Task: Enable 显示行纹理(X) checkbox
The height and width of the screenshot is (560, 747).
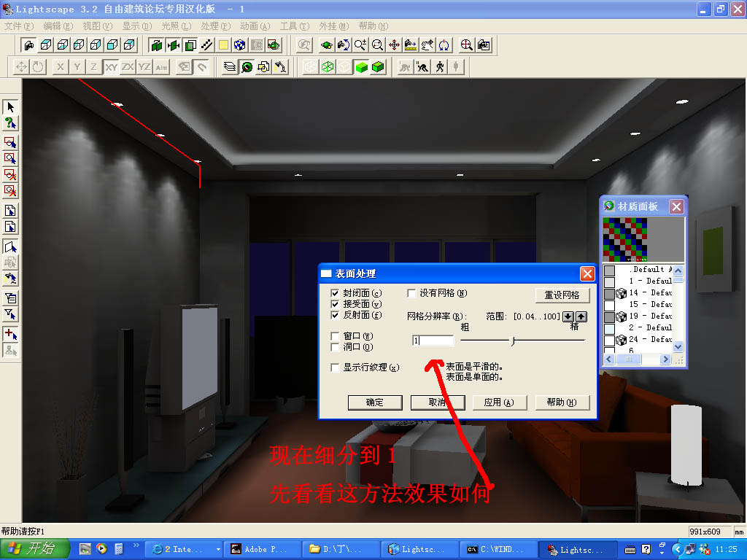Action: coord(335,367)
